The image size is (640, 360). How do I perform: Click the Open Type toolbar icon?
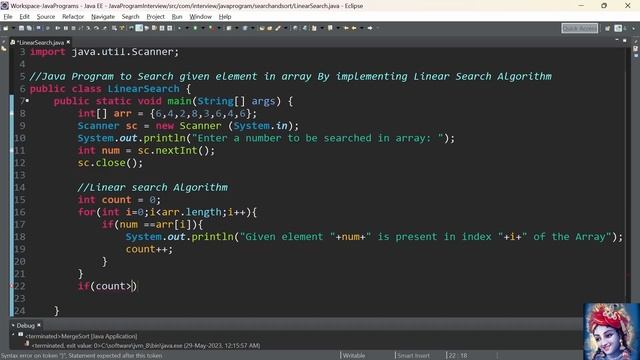pos(262,28)
